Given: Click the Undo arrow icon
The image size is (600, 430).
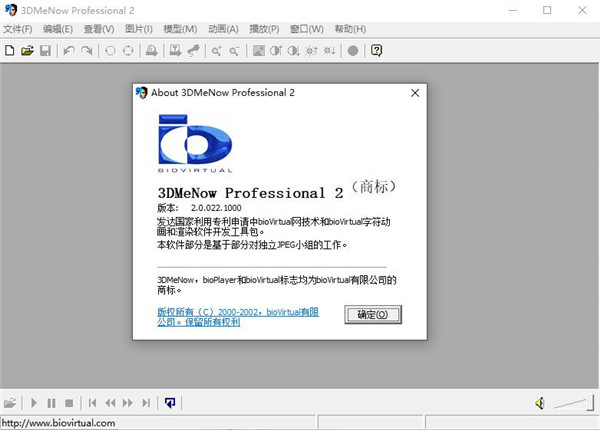Looking at the screenshot, I should click(x=68, y=50).
